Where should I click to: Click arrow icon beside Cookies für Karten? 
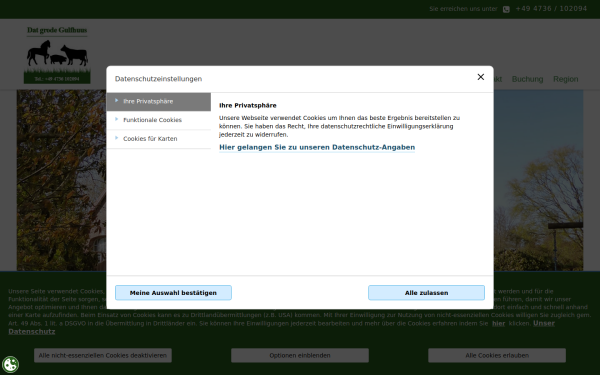pos(117,138)
